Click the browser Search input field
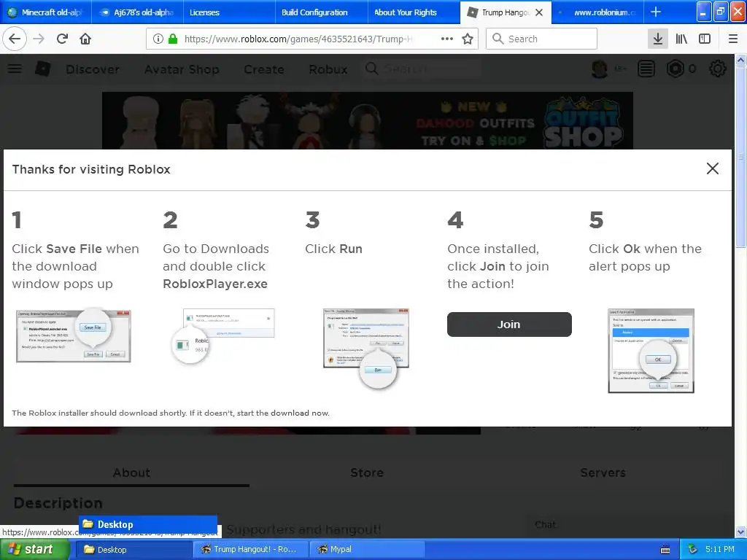 541,39
